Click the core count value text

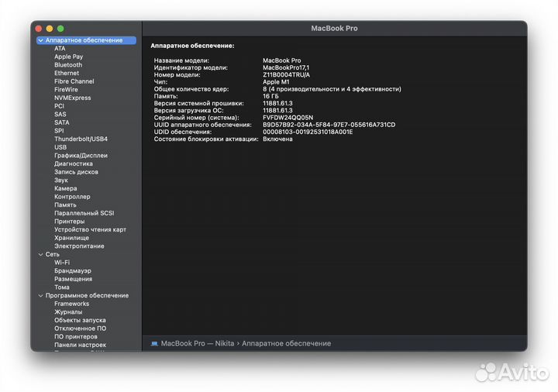(x=332, y=89)
